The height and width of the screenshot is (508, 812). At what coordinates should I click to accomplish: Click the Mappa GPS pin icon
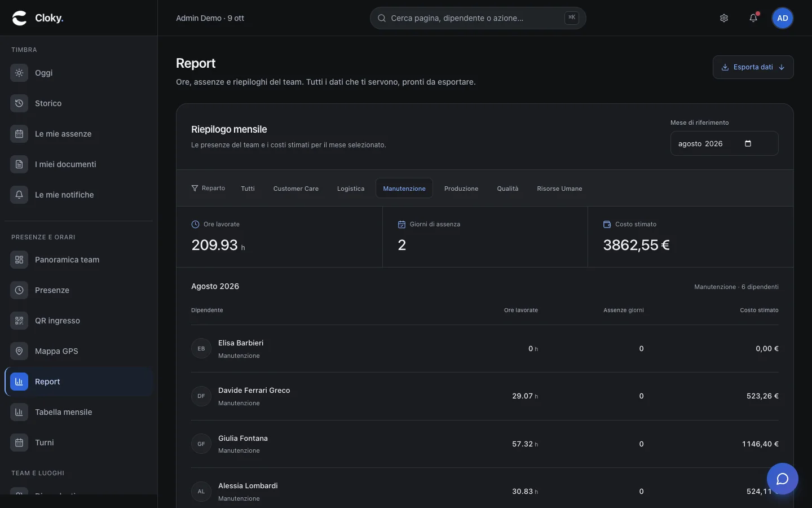pos(19,351)
